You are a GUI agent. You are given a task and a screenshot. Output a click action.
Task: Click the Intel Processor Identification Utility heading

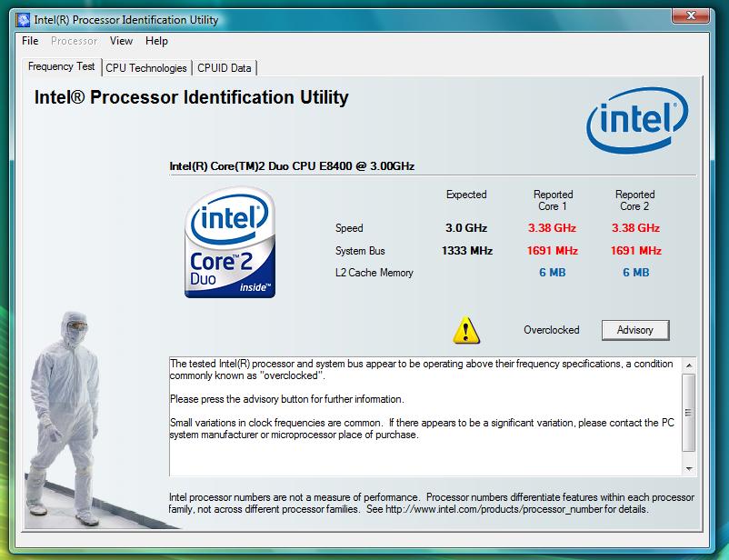191,97
